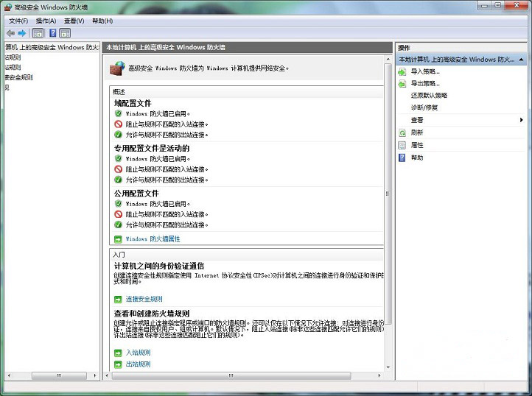This screenshot has height=396, width=532.
Task: Click center pane vertical scrollbar up arrow
Action: [x=388, y=60]
